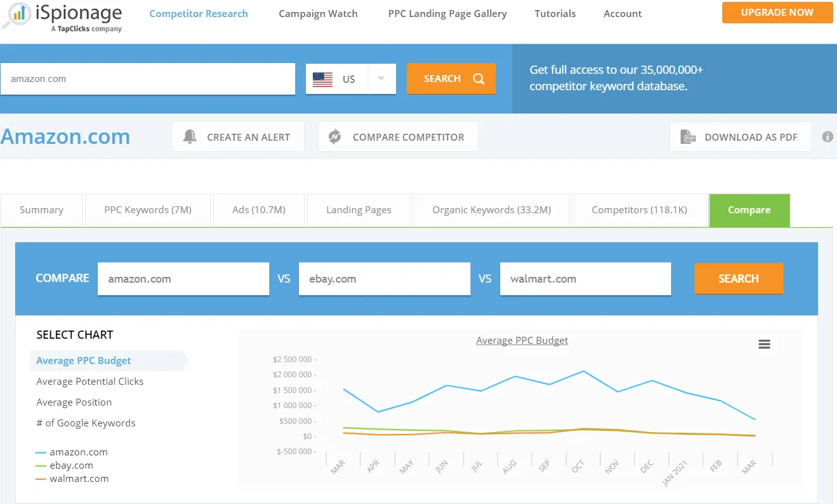Click the PDF file icon
The image size is (837, 504).
[x=688, y=137]
